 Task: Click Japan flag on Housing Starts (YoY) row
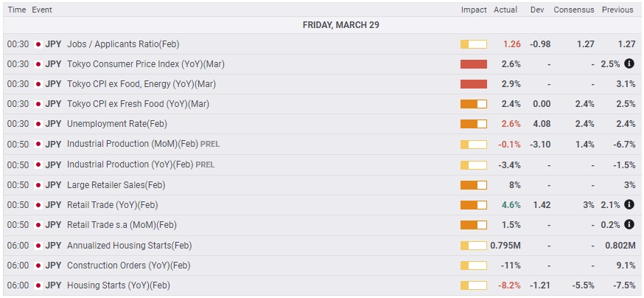(38, 285)
